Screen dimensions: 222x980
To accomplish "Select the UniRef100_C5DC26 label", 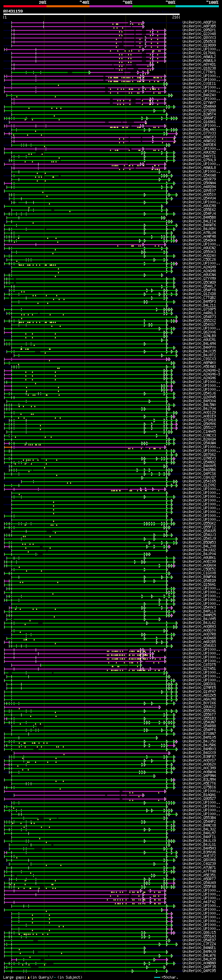I will coord(199,259).
